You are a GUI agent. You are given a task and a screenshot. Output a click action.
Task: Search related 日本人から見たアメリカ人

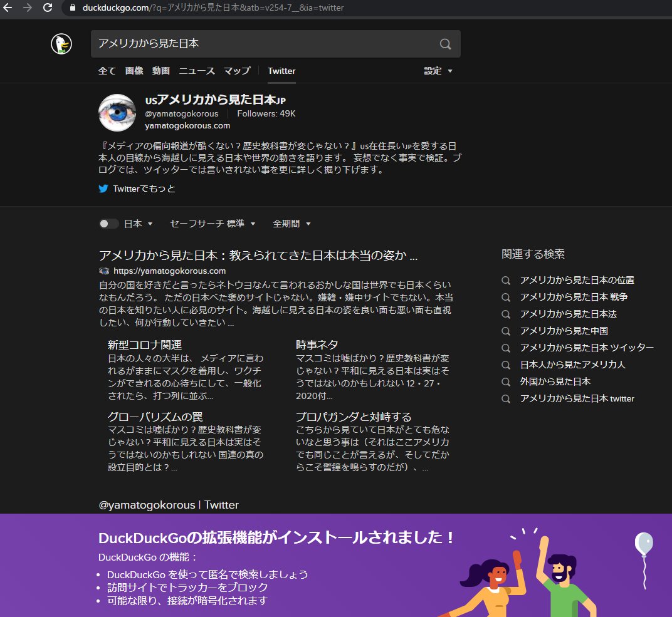pos(572,365)
